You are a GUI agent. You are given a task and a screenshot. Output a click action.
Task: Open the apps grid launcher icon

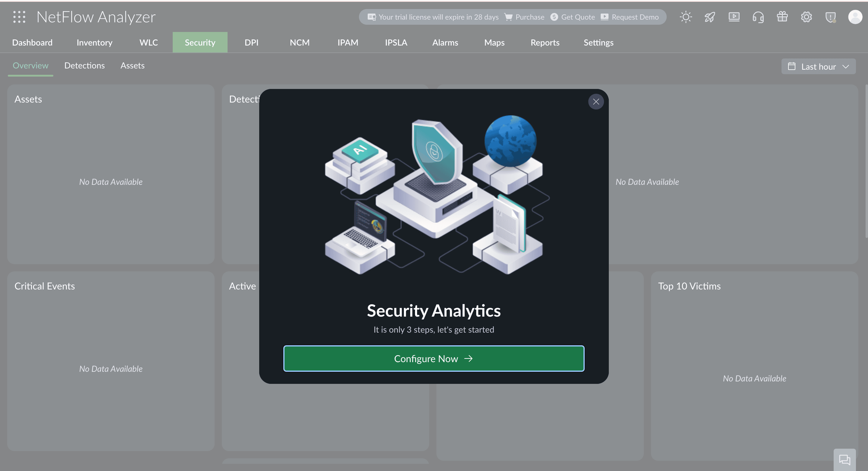19,17
